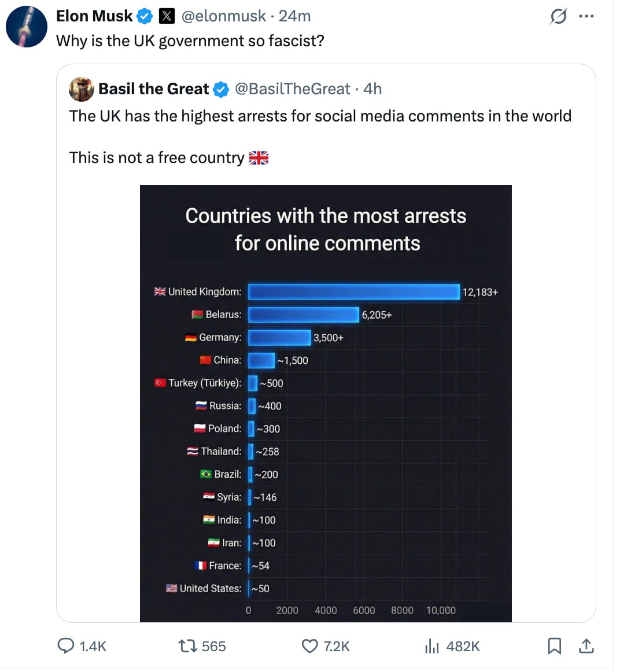Screen dimensions: 627x672
Task: Open Elon Musk's profile avatar
Action: pos(27,27)
